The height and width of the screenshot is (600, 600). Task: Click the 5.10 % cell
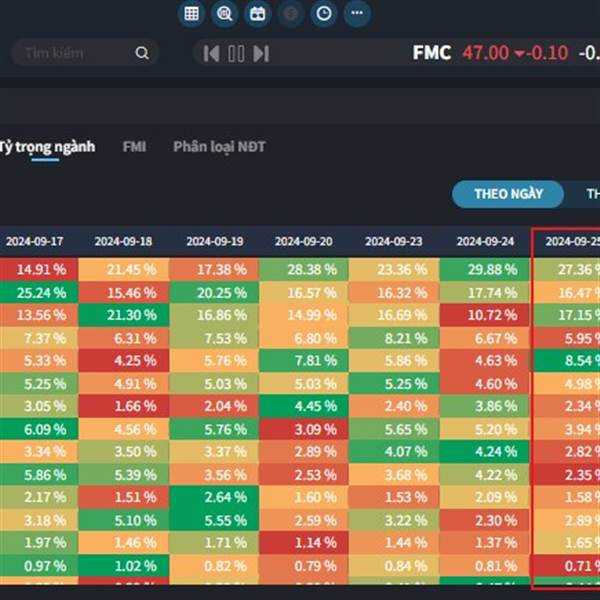(x=124, y=520)
